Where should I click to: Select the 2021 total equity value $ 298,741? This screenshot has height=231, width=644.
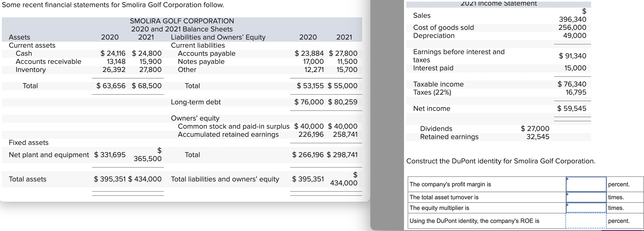coord(342,155)
